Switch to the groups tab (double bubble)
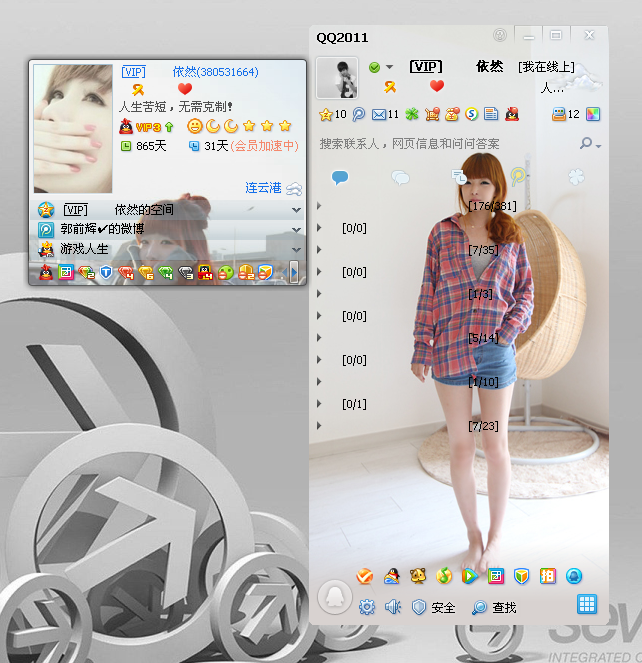Image resolution: width=642 pixels, height=663 pixels. point(400,178)
